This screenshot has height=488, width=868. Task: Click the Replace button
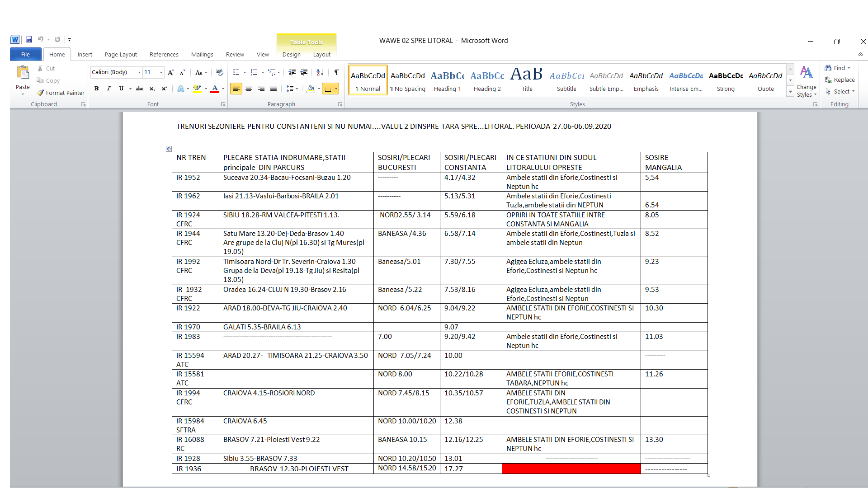840,80
